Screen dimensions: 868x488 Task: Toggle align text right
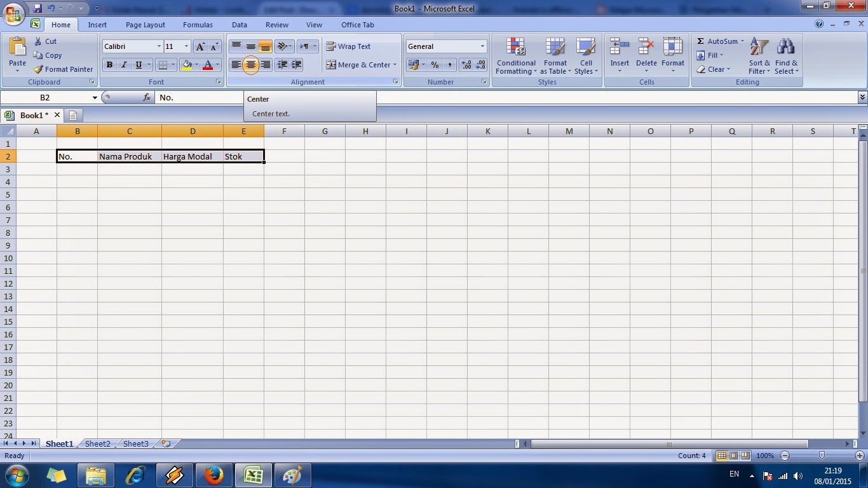[x=266, y=65]
